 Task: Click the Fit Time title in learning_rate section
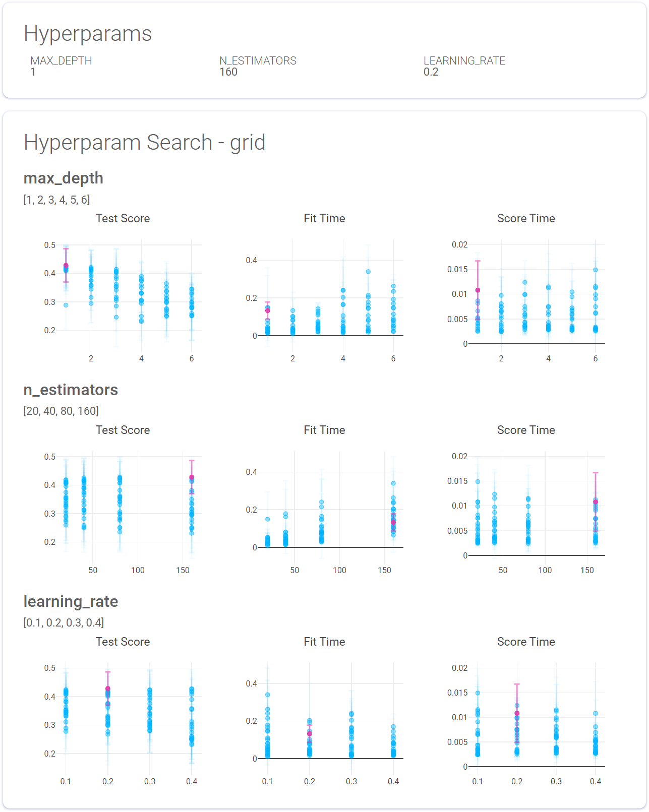(325, 642)
